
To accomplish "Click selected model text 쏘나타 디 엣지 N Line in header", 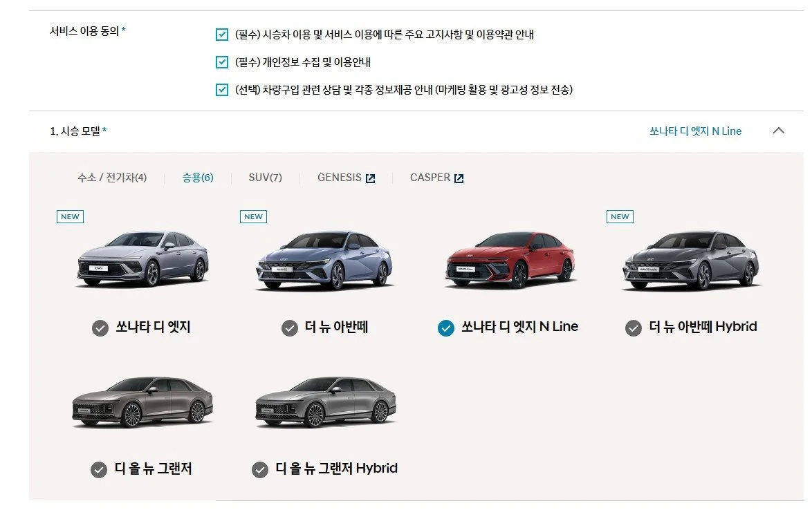I will coord(696,131).
